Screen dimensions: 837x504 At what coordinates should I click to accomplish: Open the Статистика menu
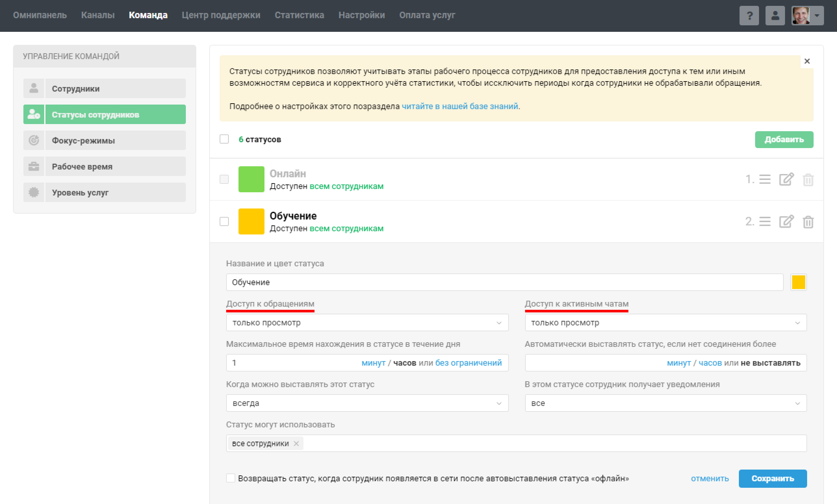(299, 15)
